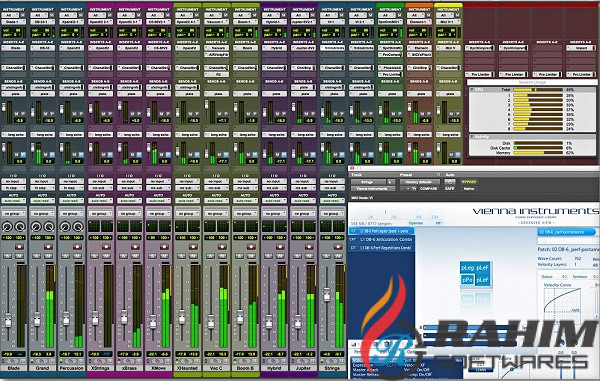Collapse the CPU section in System Usage
The height and width of the screenshot is (381, 600).
(x=472, y=90)
